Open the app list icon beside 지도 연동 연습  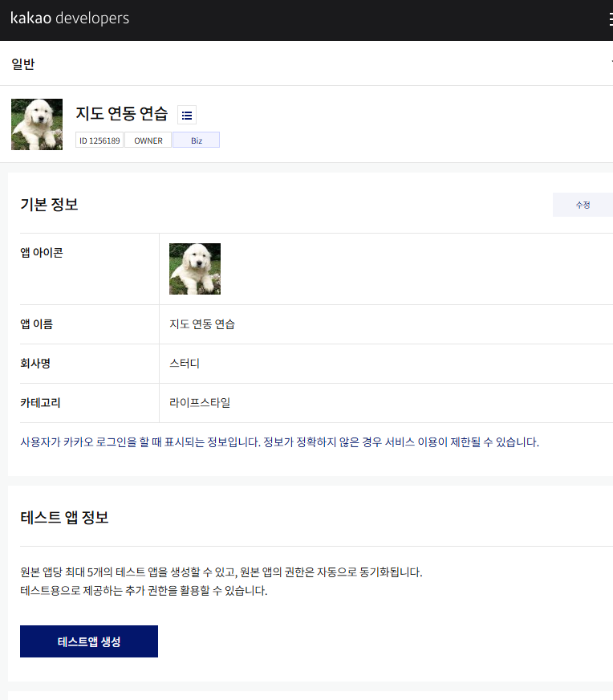pos(187,115)
